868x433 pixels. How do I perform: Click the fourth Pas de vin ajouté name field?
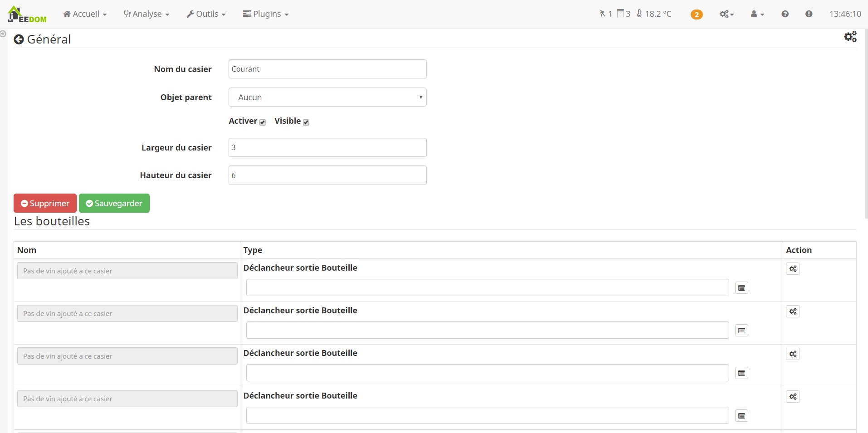127,399
